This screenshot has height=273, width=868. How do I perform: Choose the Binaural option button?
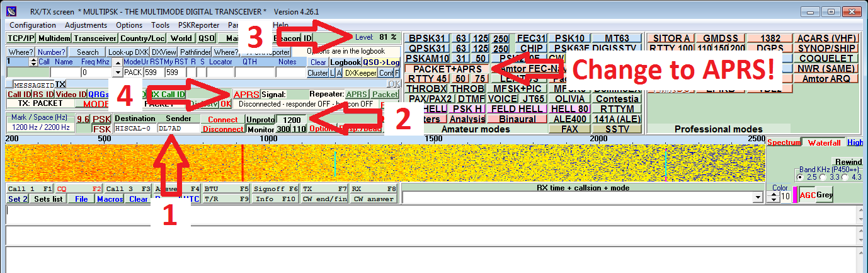click(517, 119)
